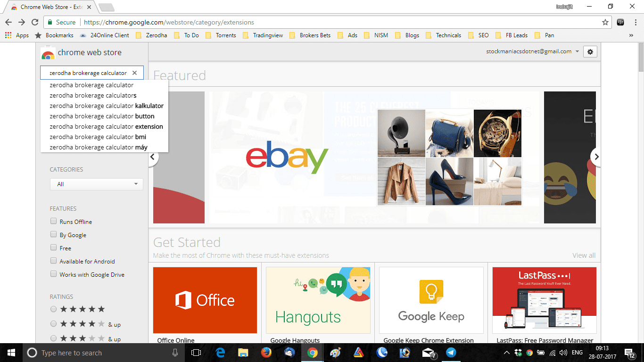Open Telegram from the taskbar
This screenshot has width=644, height=362.
tap(451, 353)
